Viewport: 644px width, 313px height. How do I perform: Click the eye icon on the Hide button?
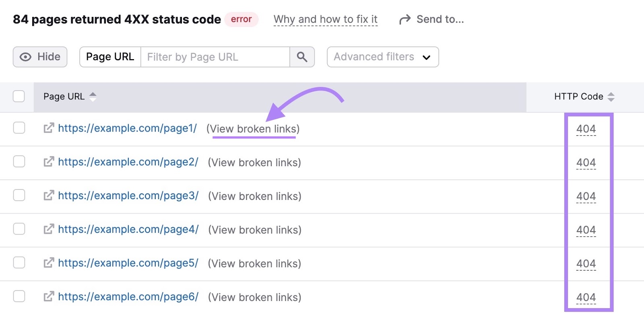pos(25,57)
